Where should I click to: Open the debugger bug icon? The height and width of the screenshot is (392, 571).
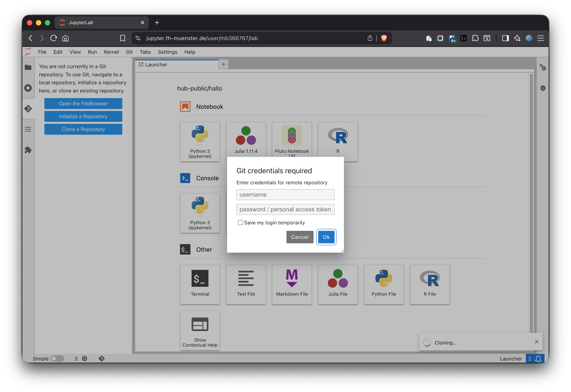(543, 88)
